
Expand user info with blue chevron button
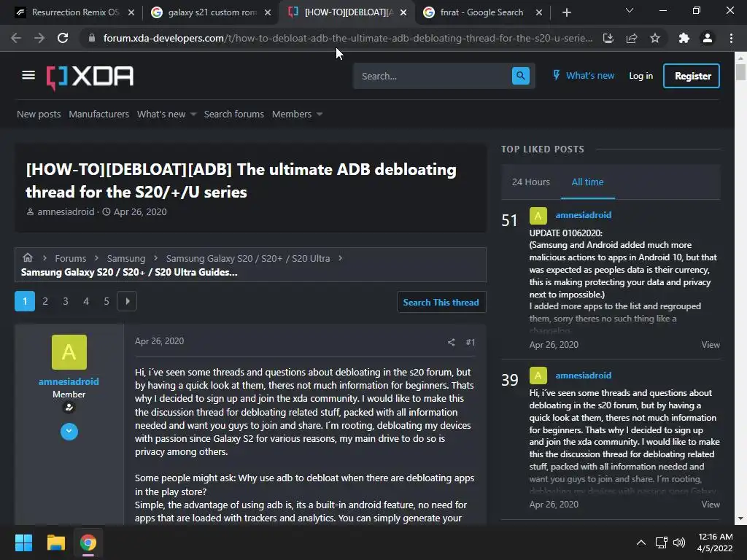tap(69, 432)
